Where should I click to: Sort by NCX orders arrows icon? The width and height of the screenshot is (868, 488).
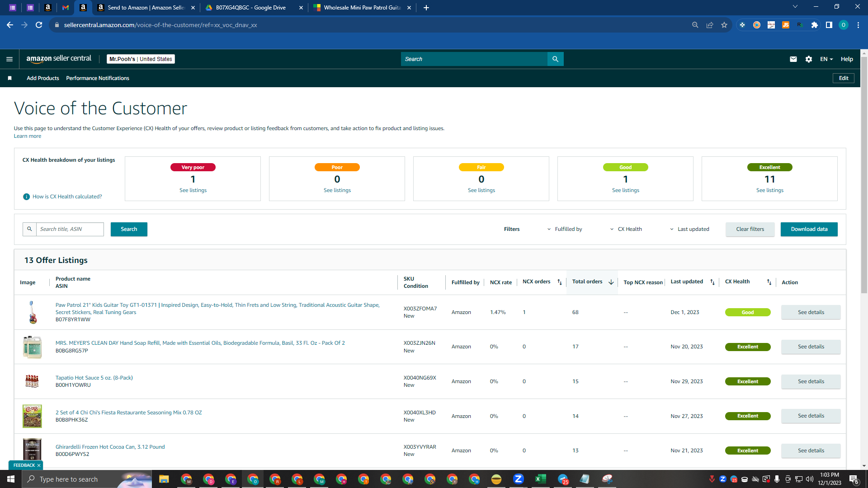560,282
